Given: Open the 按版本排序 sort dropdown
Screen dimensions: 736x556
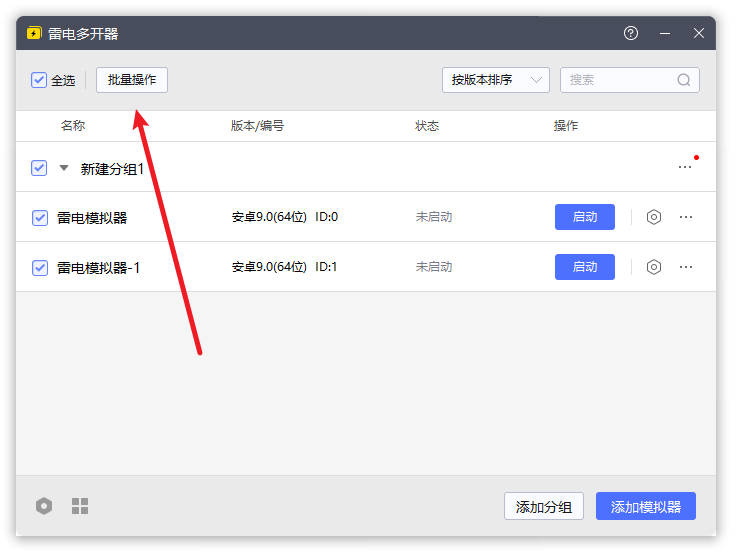Looking at the screenshot, I should click(496, 80).
